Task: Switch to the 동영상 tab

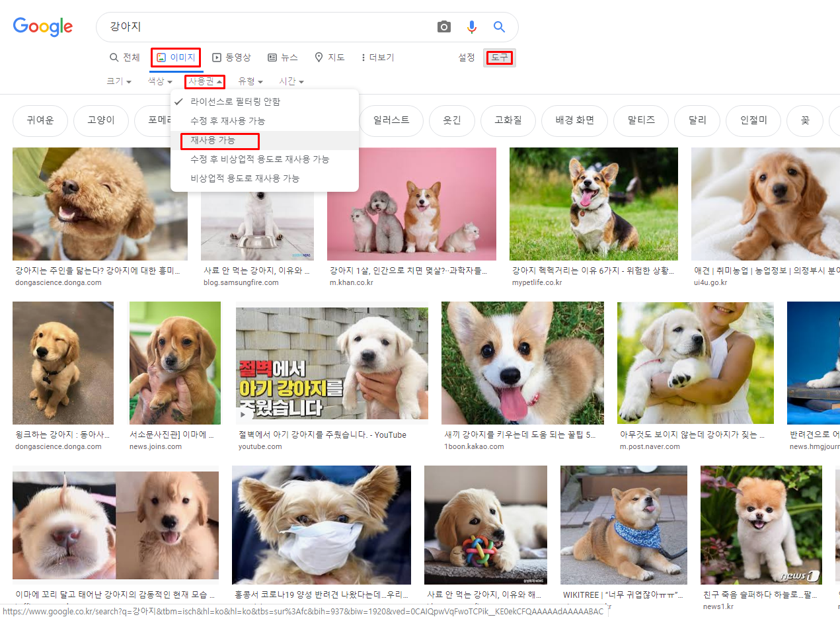Action: [231, 58]
